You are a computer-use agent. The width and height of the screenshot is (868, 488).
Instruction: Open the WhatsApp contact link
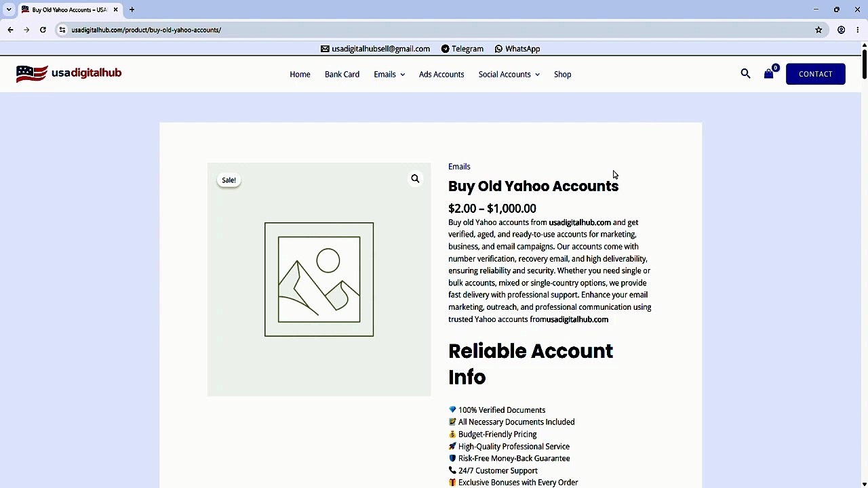click(522, 49)
